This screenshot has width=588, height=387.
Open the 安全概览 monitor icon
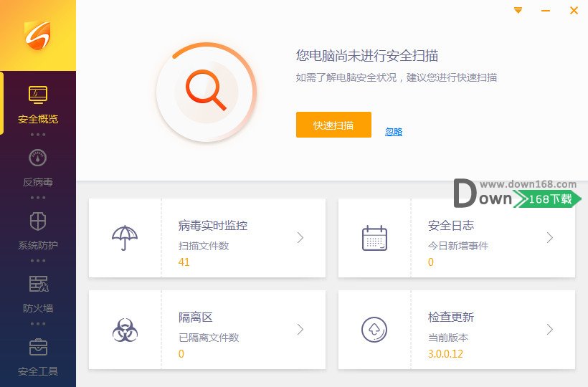[x=38, y=95]
